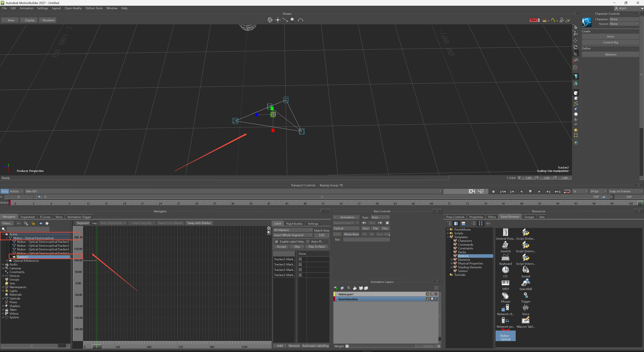Select the Rotate tool in Viewer toolbar

(576, 47)
